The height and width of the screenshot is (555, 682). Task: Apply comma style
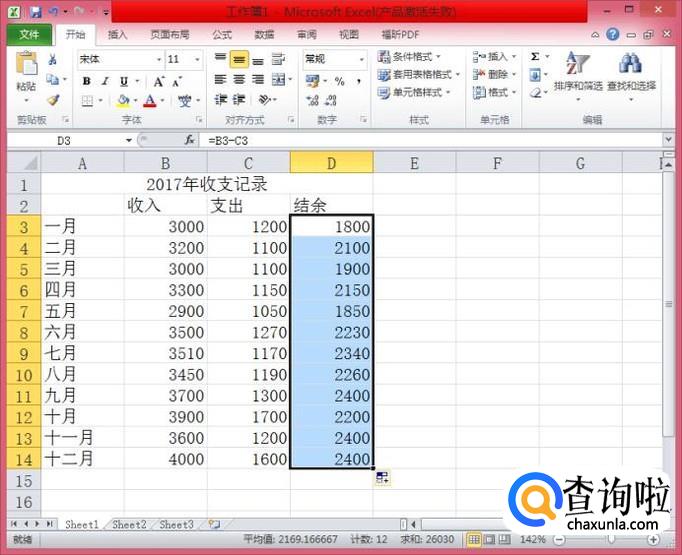pyautogui.click(x=359, y=81)
